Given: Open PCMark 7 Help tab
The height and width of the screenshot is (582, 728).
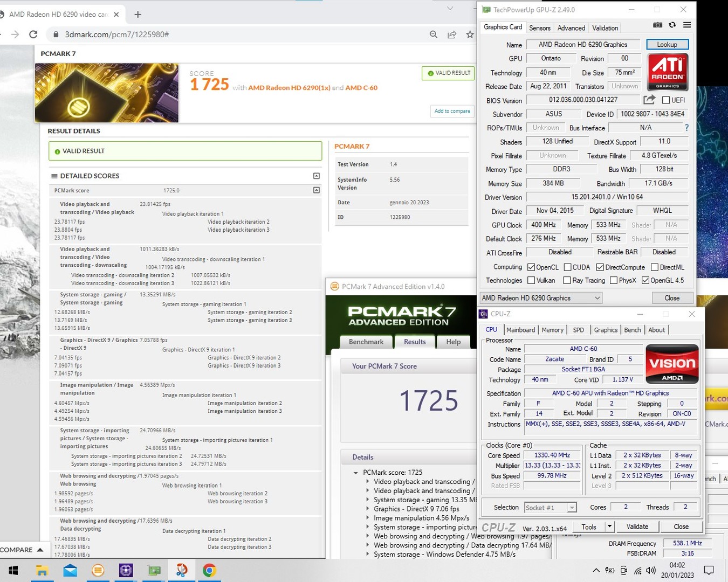Looking at the screenshot, I should pyautogui.click(x=454, y=342).
